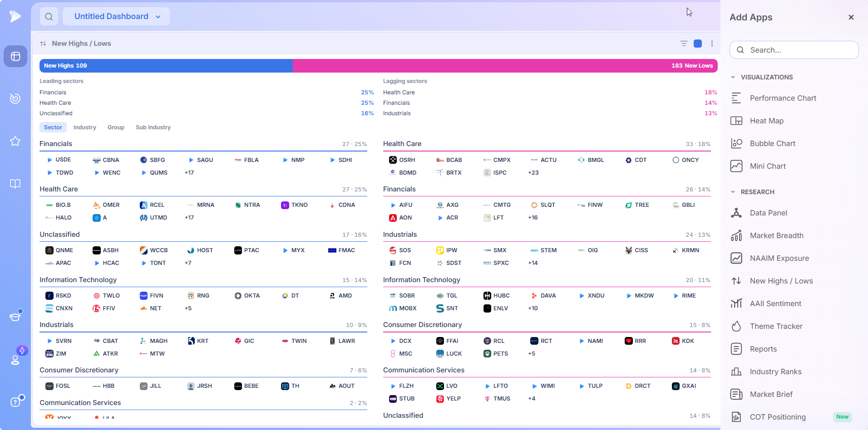Image resolution: width=868 pixels, height=430 pixels.
Task: Click the blue New Highs bar segment
Action: [166, 66]
